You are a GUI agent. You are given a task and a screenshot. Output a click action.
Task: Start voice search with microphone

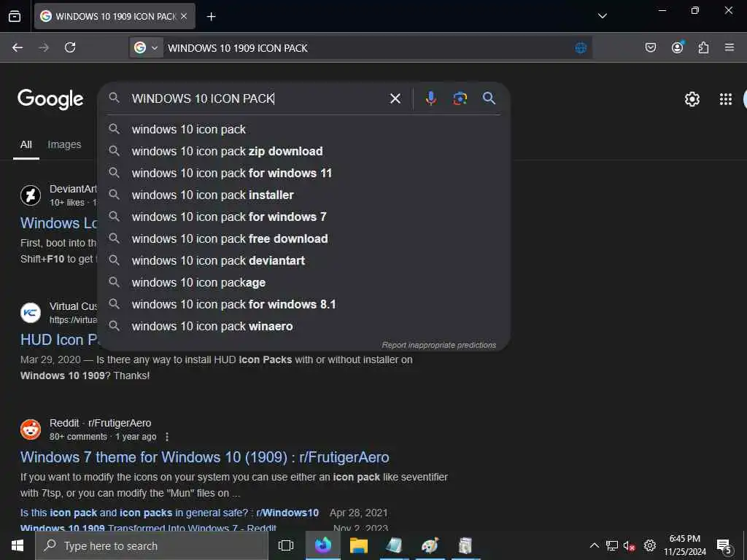(x=430, y=98)
